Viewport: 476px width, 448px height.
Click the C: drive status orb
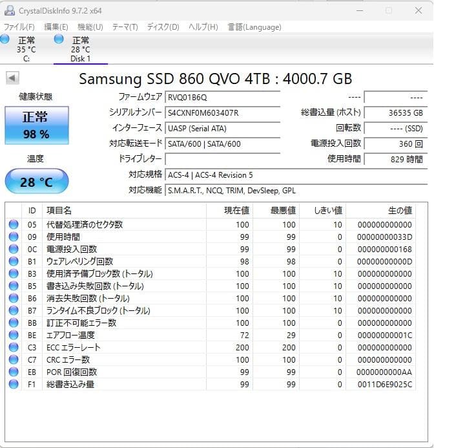click(5, 39)
